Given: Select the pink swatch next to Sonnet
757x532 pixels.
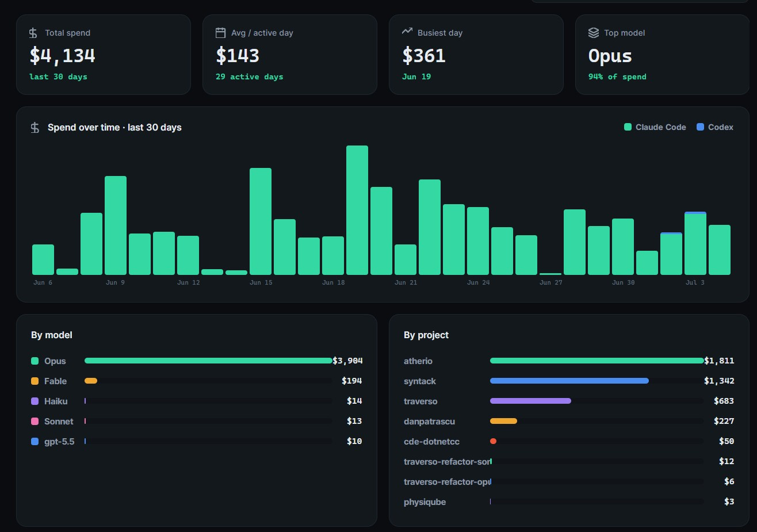Looking at the screenshot, I should [x=35, y=422].
